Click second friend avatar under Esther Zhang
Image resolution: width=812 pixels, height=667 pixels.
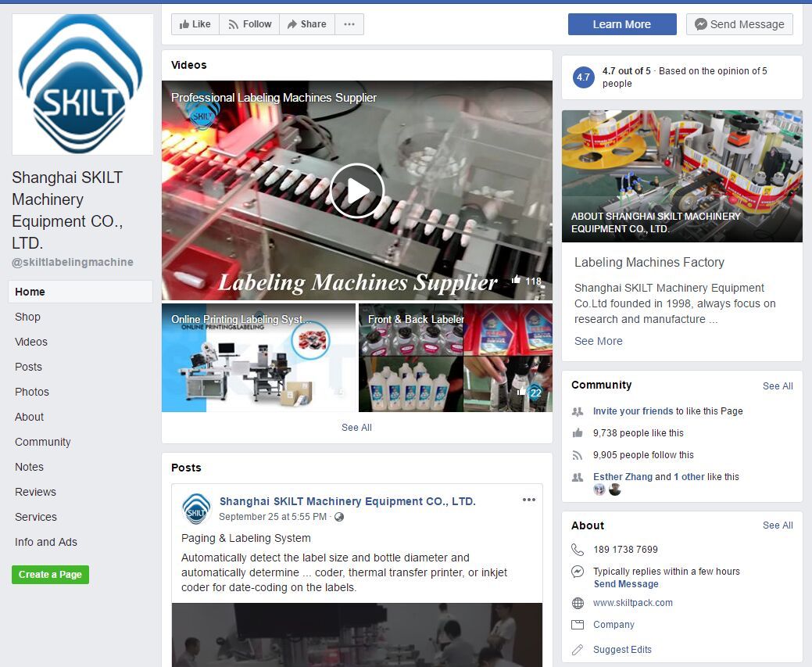615,489
